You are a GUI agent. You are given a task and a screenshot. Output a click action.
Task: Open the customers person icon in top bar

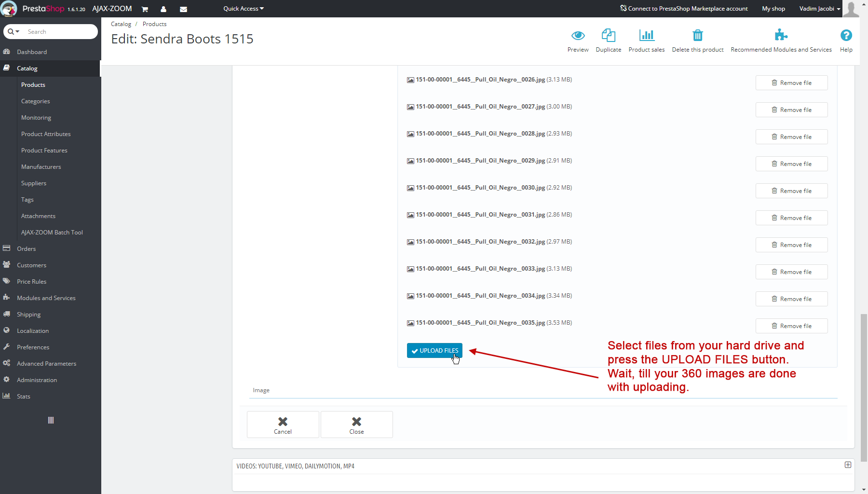[163, 9]
